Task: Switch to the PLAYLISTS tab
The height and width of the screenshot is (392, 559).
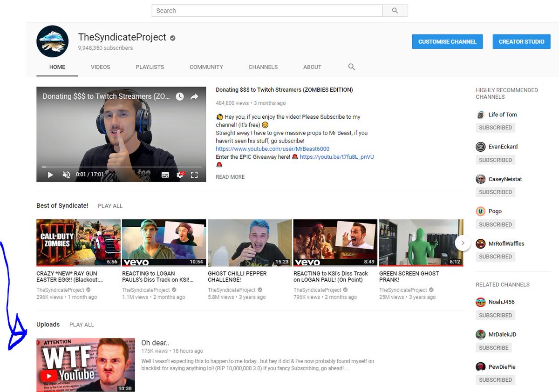Action: coord(150,67)
